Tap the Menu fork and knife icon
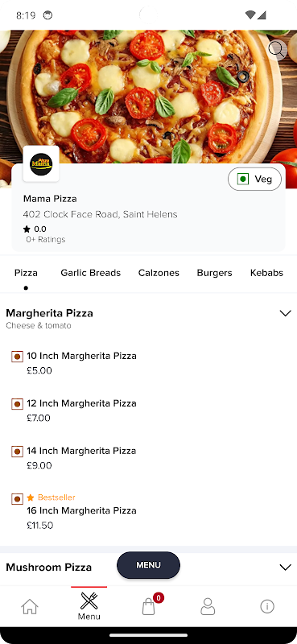The width and height of the screenshot is (297, 644). (89, 600)
